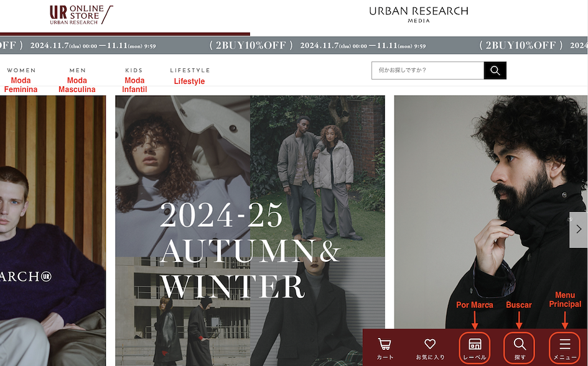This screenshot has width=588, height=366.
Task: Advance carousel with right chevron arrow
Action: pos(578,230)
